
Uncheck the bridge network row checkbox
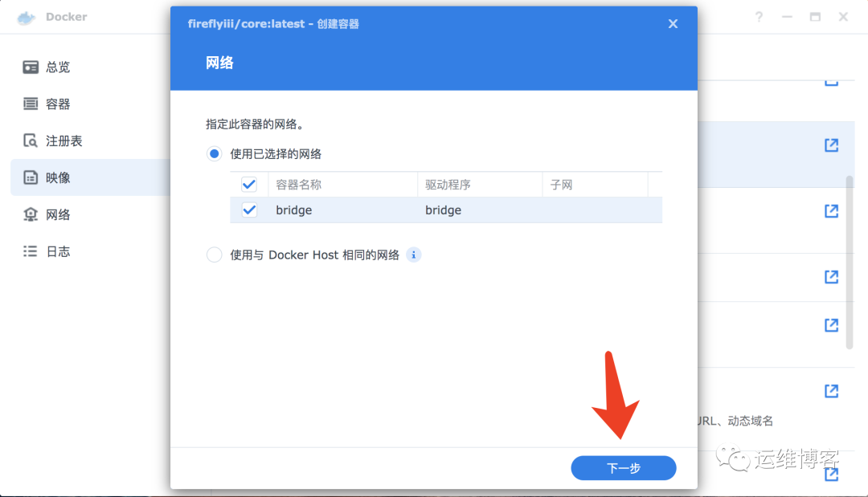[249, 210]
